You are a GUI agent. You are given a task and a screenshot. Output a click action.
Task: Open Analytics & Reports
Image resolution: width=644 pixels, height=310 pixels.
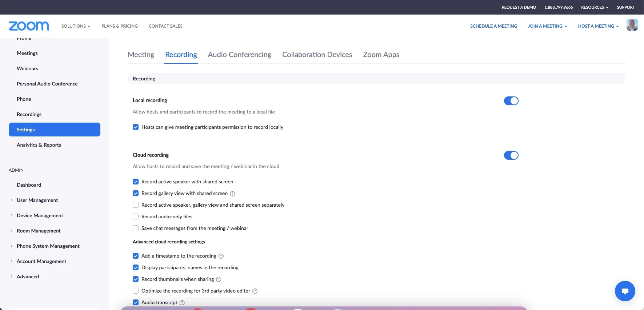(x=39, y=145)
